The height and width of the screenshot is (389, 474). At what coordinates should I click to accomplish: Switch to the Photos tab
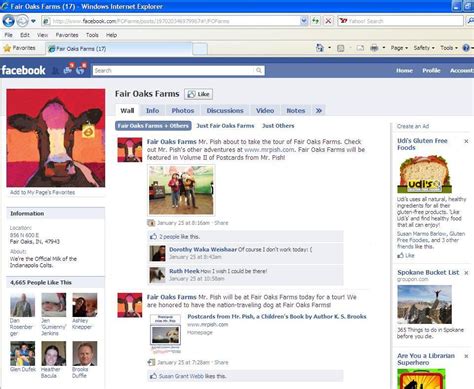point(183,110)
